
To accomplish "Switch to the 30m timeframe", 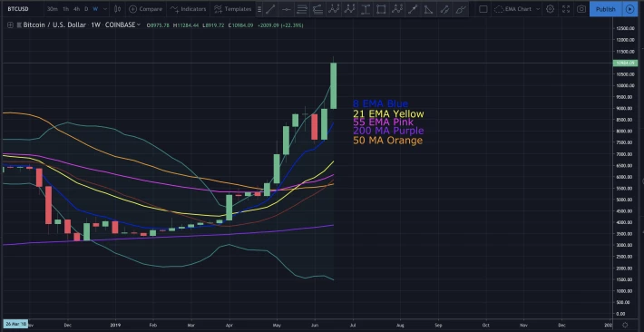I will click(x=53, y=9).
